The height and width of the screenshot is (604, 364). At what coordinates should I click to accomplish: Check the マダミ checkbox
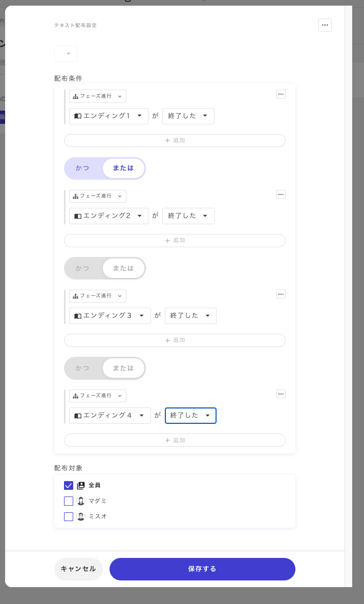point(69,501)
